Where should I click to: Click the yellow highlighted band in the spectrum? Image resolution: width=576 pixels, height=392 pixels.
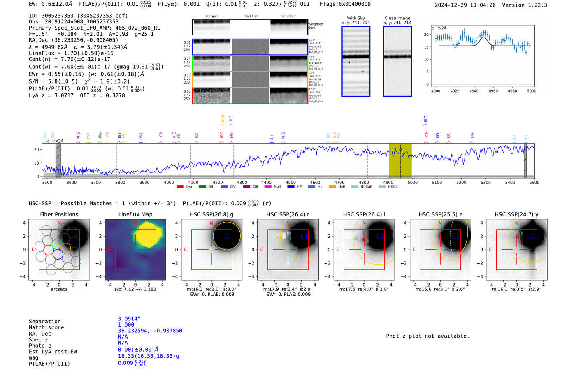[400, 160]
